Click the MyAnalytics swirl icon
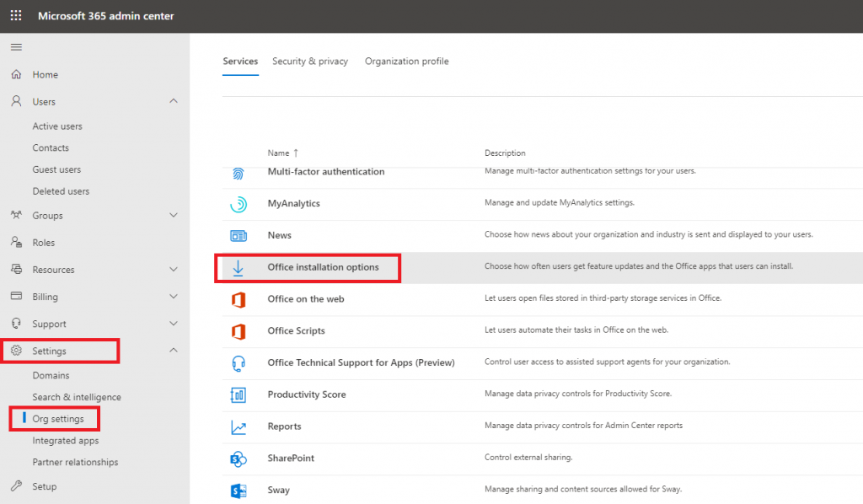This screenshot has width=863, height=504. 239,204
